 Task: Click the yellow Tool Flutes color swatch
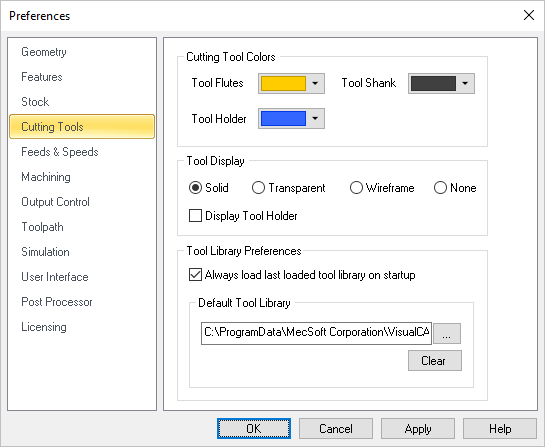283,83
